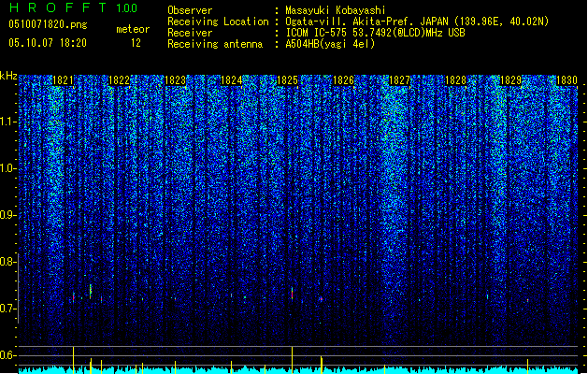Click the Receiving Location field label

tap(218, 22)
